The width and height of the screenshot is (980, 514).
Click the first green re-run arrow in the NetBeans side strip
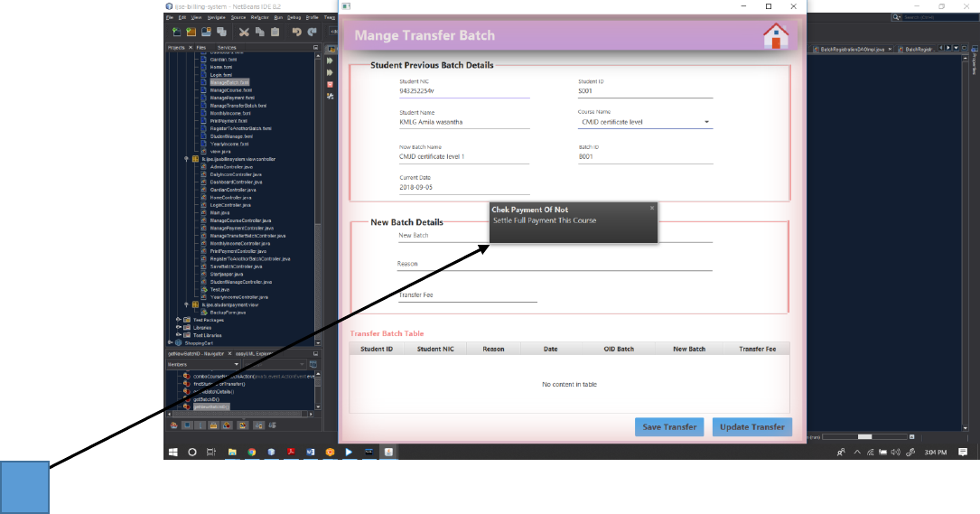[330, 61]
